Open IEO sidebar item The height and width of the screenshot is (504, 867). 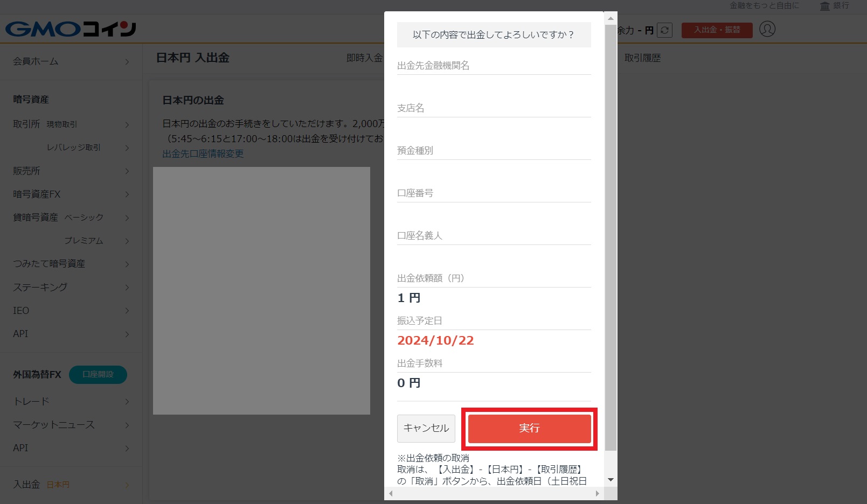tap(71, 311)
